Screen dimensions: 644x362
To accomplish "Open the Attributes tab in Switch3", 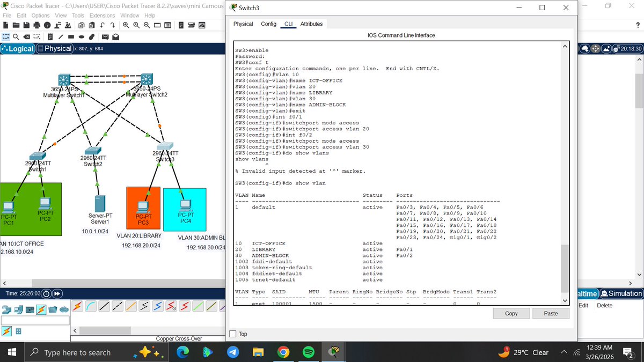I will pos(311,24).
